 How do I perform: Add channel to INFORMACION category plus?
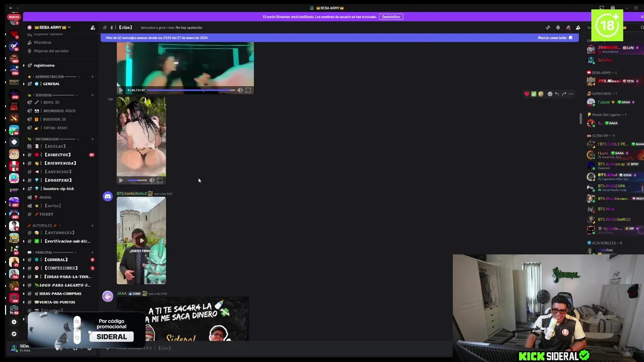coord(93,139)
